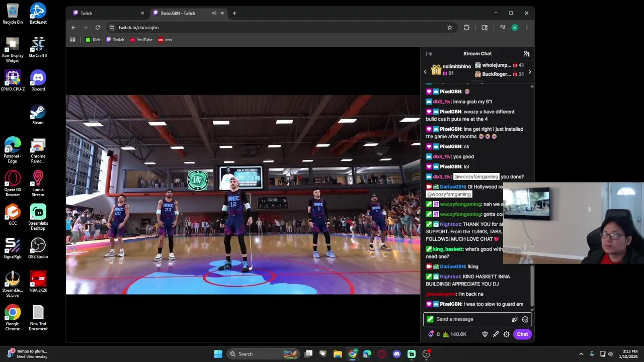Select OBS Studio desktop shortcut
Screen dimensions: 644x362
(38, 249)
